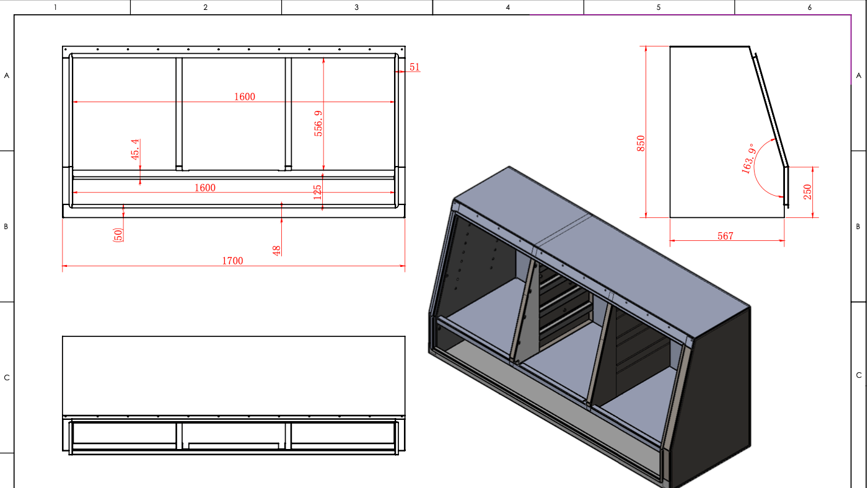This screenshot has width=868, height=488.
Task: Click column zone label 3 in top border
Action: (x=356, y=7)
